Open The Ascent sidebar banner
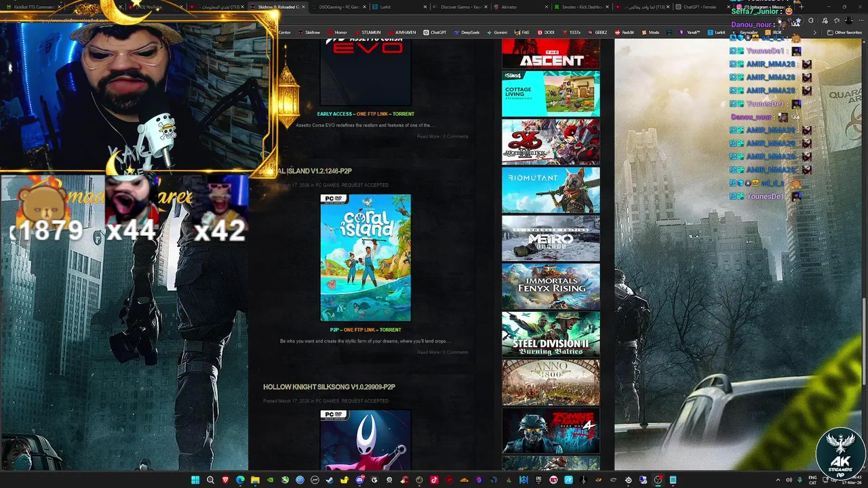The image size is (868, 488). pos(551,54)
